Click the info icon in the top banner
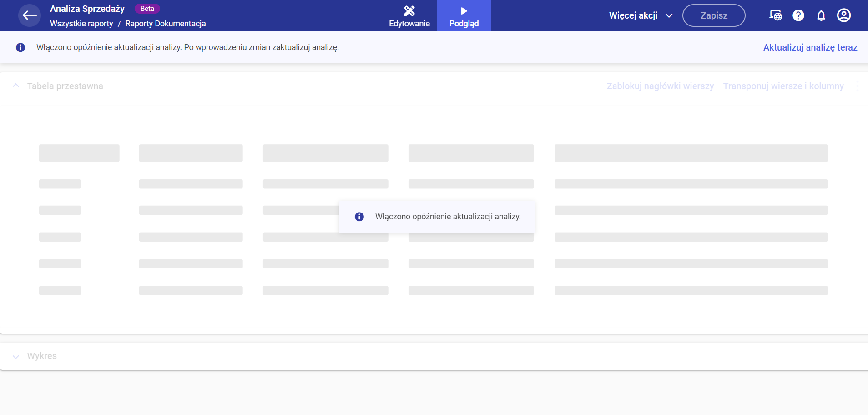 click(20, 47)
